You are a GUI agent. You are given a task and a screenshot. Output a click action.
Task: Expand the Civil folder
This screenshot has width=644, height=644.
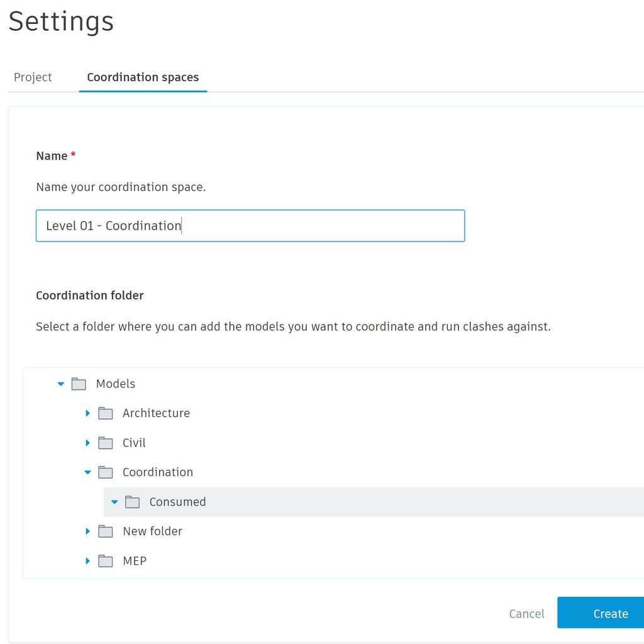(87, 443)
